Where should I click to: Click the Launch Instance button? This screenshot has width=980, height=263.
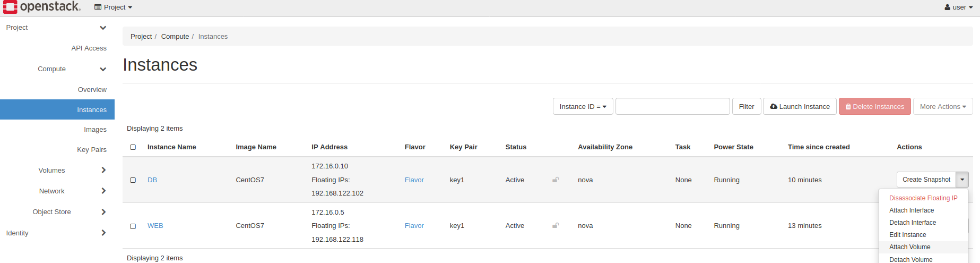800,106
